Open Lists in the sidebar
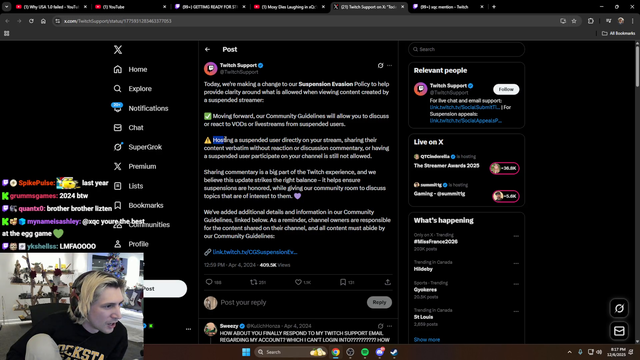Image resolution: width=640 pixels, height=360 pixels. click(x=128, y=186)
